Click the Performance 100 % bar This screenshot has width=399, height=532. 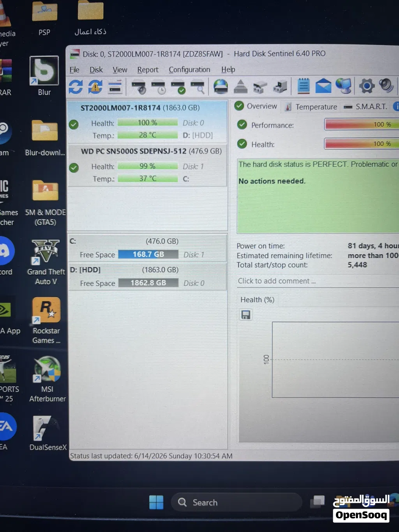[x=362, y=124]
